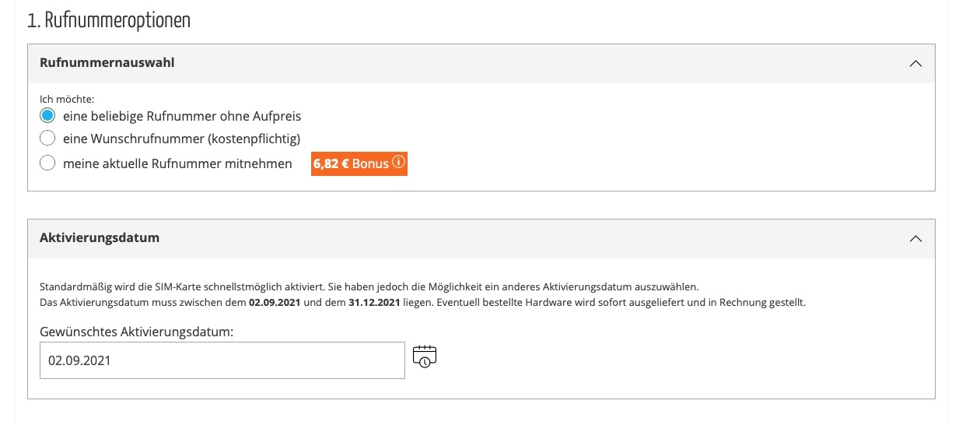Click label text 'eine beliebige Rufnummer ohne Aufpreis'

[182, 116]
